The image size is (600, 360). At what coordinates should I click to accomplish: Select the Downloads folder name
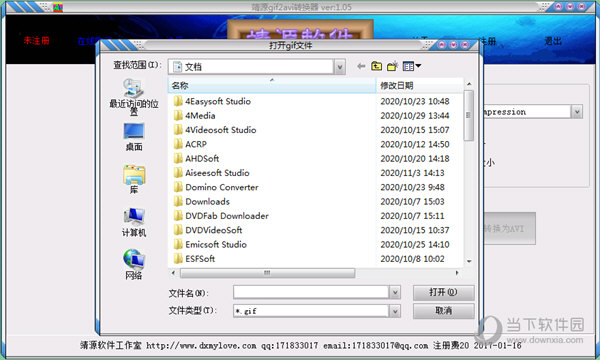tap(207, 202)
